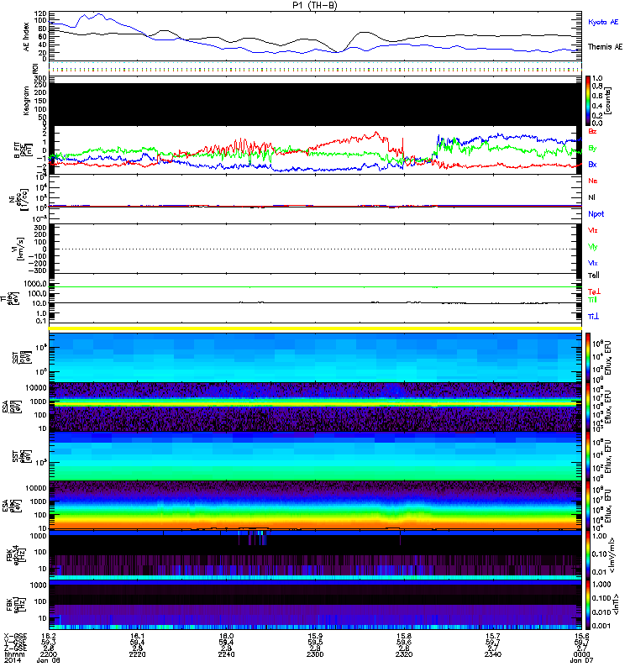Click the P1 (TH-B) plot title
Image resolution: width=630 pixels, height=672 pixels.
coord(315,5)
